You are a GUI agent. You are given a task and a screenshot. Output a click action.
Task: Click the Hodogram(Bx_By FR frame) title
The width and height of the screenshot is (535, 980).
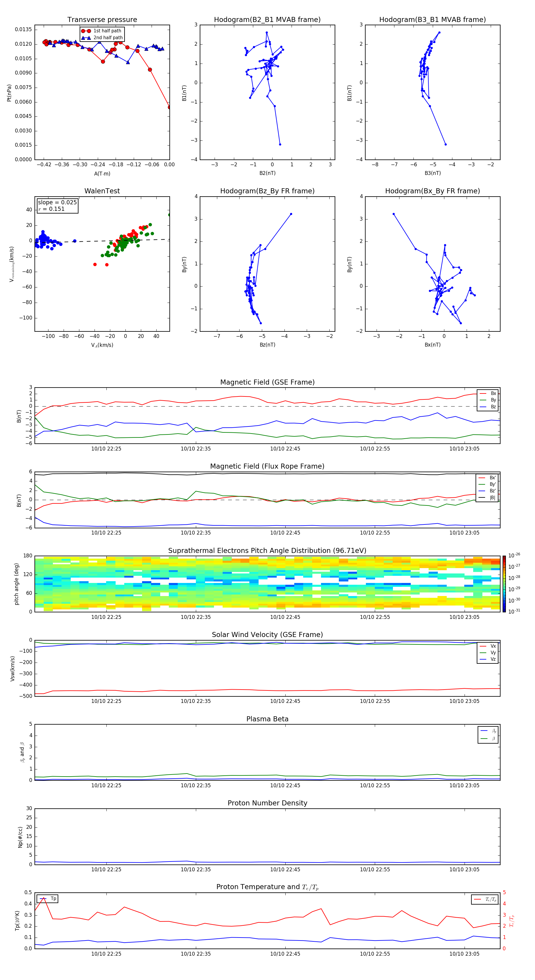[x=432, y=191]
